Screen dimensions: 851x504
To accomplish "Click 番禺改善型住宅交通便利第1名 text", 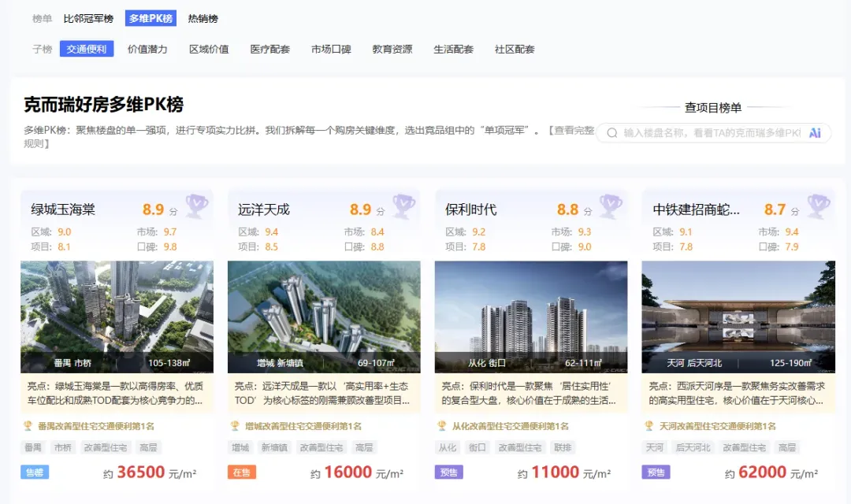I will coord(96,426).
